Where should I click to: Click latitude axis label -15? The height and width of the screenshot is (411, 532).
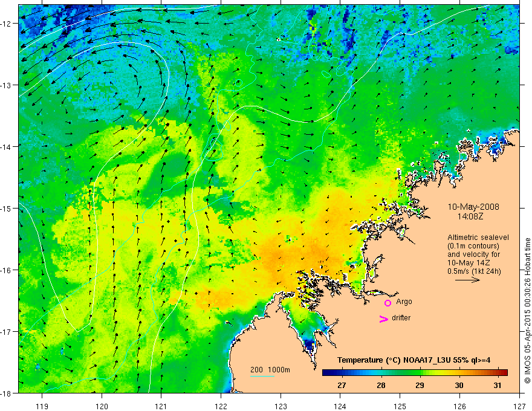pyautogui.click(x=6, y=208)
